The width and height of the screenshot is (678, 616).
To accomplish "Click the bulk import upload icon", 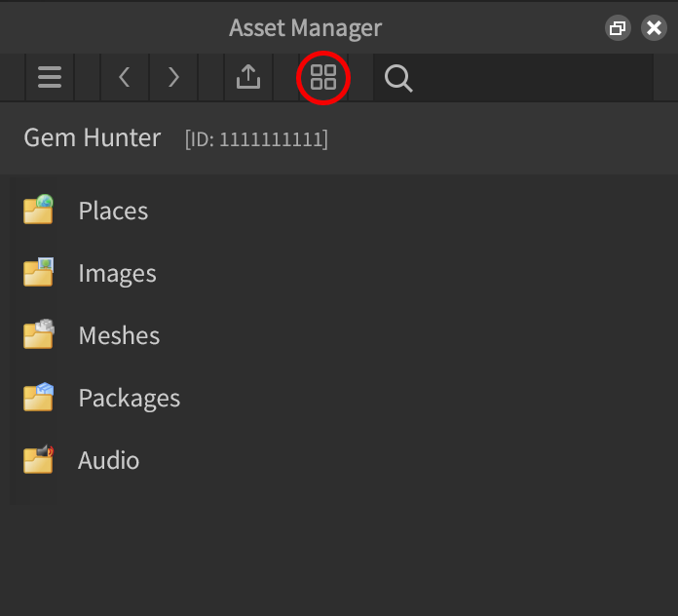I will pyautogui.click(x=248, y=78).
